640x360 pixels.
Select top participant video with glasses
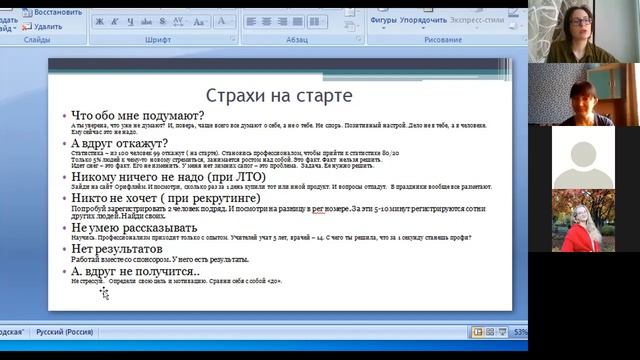(x=584, y=31)
